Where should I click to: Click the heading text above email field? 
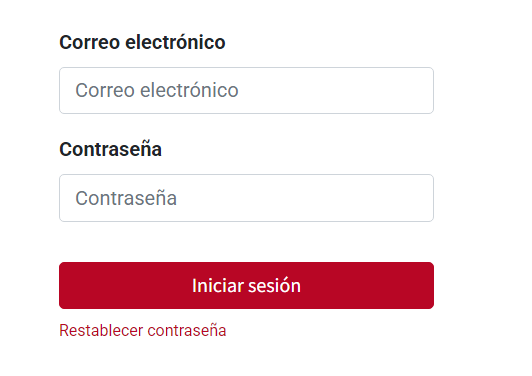coord(142,42)
